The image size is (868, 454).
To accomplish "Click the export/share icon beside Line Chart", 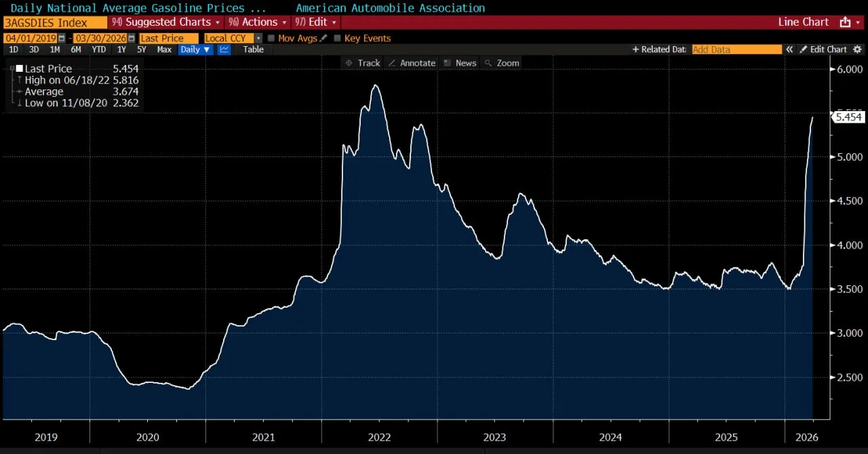I will pyautogui.click(x=845, y=22).
